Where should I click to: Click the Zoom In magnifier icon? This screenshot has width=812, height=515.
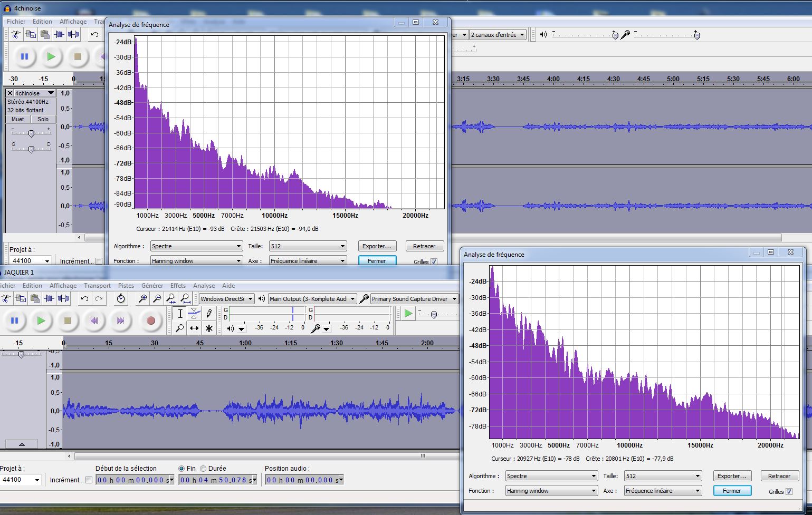pos(142,299)
